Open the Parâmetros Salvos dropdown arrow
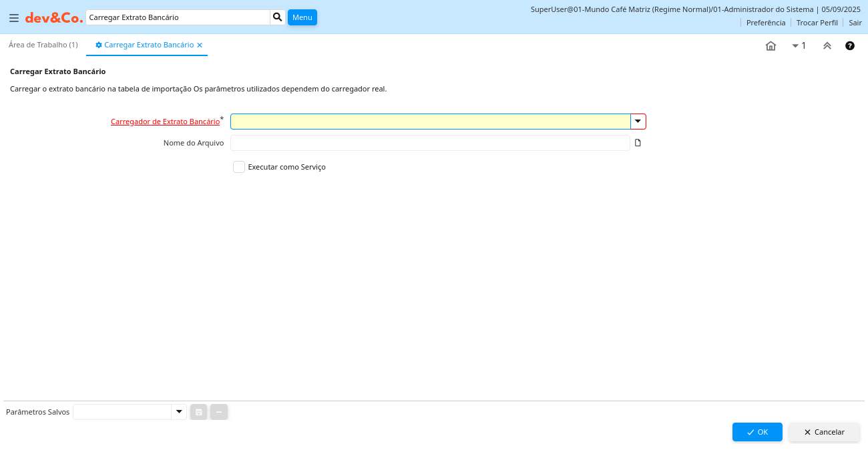 (x=179, y=412)
